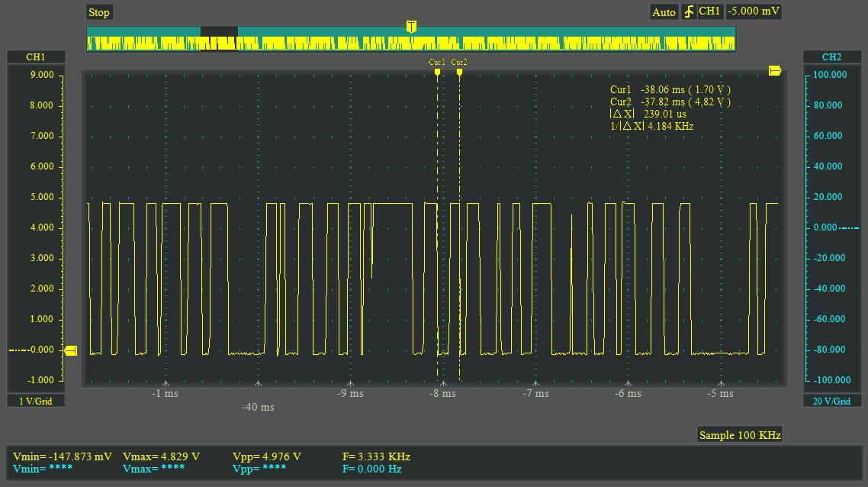Toggle the Auto trigger mode button

[664, 12]
